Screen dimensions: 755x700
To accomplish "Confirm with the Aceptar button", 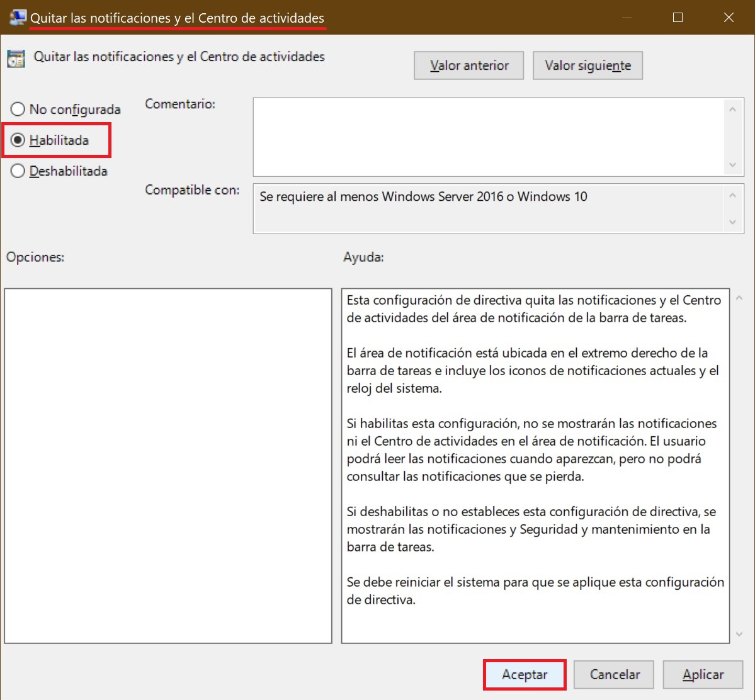I will tap(525, 674).
